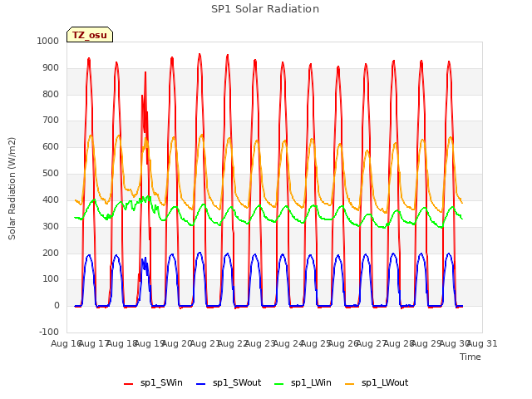Click the 400 y-axis tick label
532x399 pixels.
coord(51,199)
